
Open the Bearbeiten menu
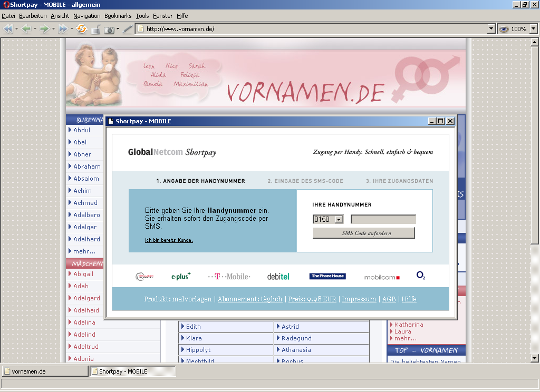point(33,16)
